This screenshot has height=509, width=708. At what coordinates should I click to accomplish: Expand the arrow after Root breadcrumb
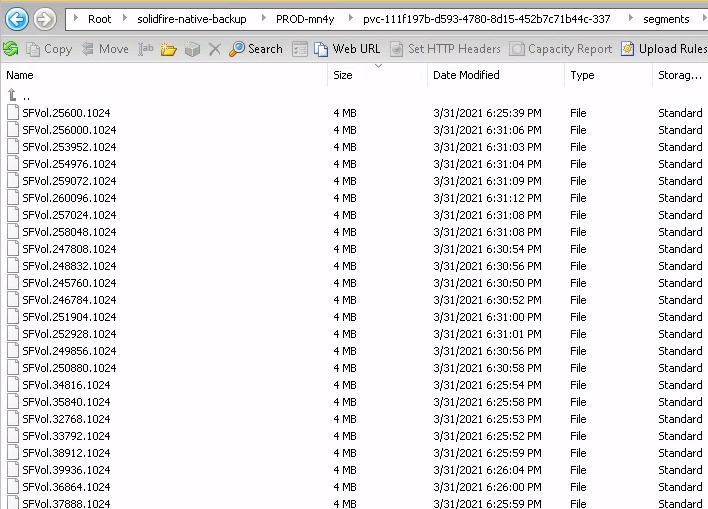point(125,19)
